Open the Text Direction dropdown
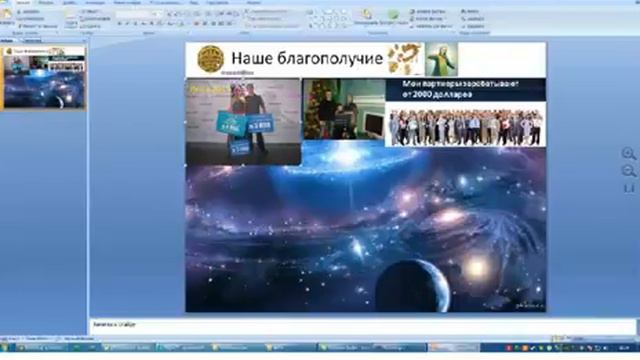 click(268, 11)
